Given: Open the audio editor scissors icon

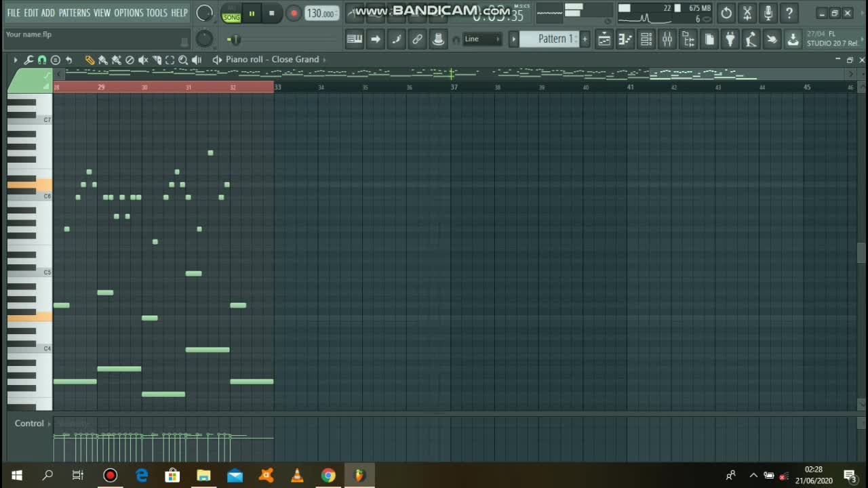Looking at the screenshot, I should 747,13.
